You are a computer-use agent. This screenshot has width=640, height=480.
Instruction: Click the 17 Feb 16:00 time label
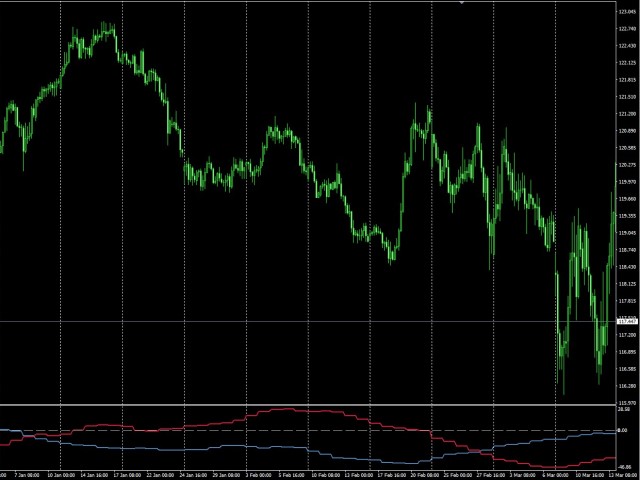[391, 476]
